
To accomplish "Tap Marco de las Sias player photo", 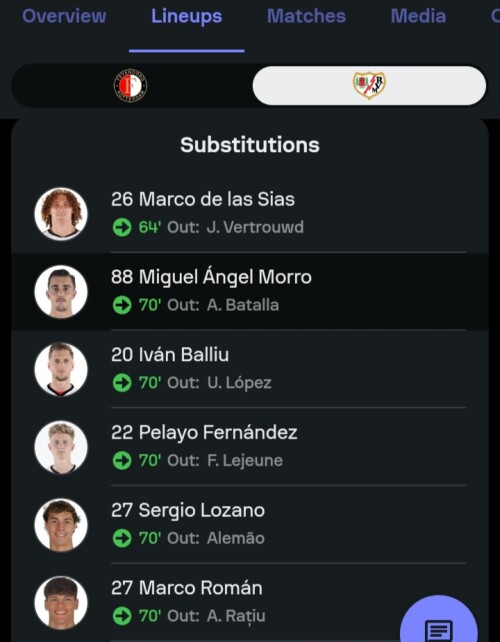I will click(61, 214).
